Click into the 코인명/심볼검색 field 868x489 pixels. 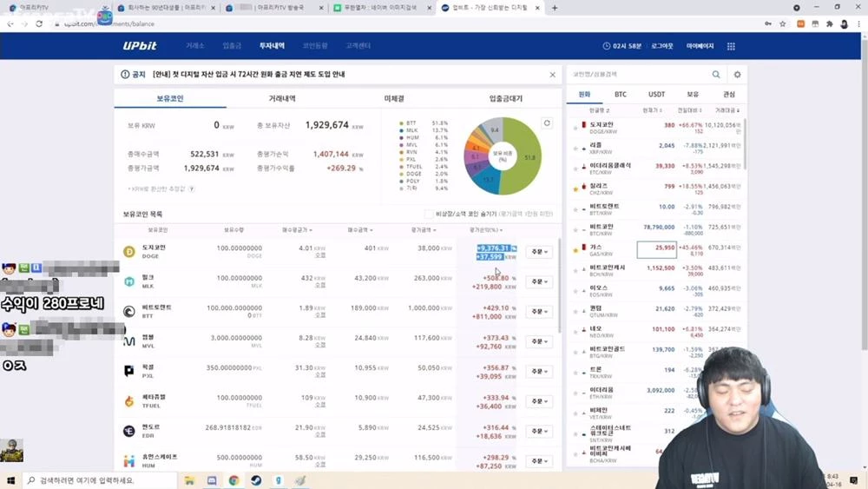[x=638, y=75]
